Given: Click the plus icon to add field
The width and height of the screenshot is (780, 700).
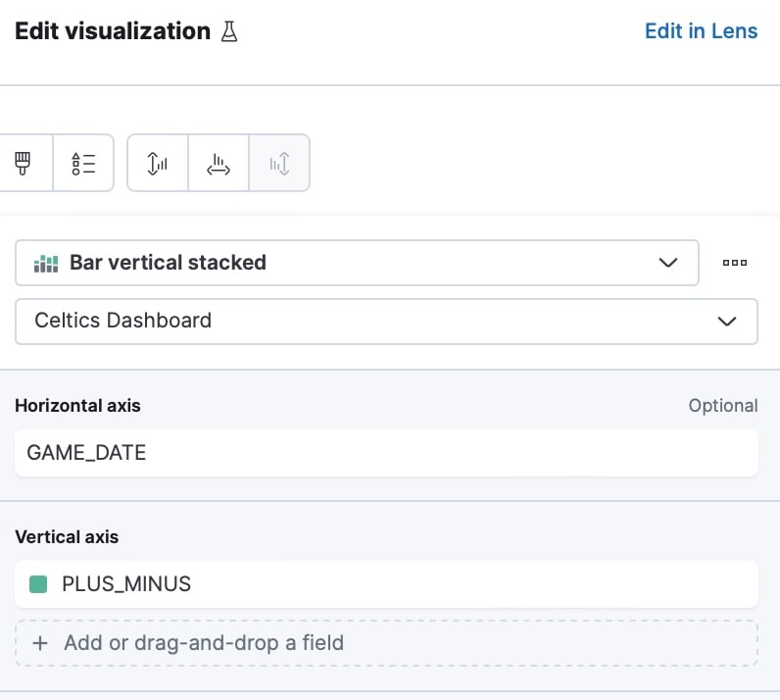Looking at the screenshot, I should (40, 643).
